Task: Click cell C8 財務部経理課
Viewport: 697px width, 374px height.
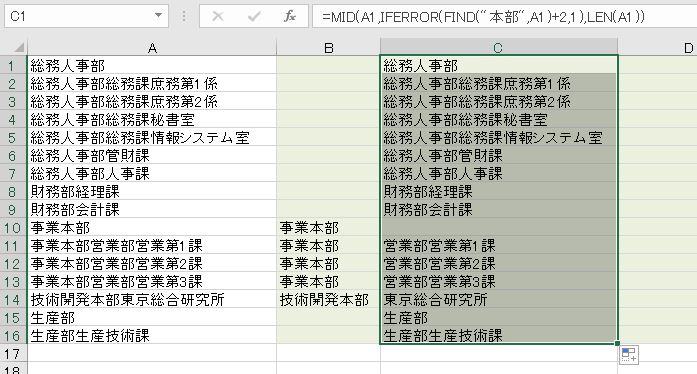Action: point(499,192)
